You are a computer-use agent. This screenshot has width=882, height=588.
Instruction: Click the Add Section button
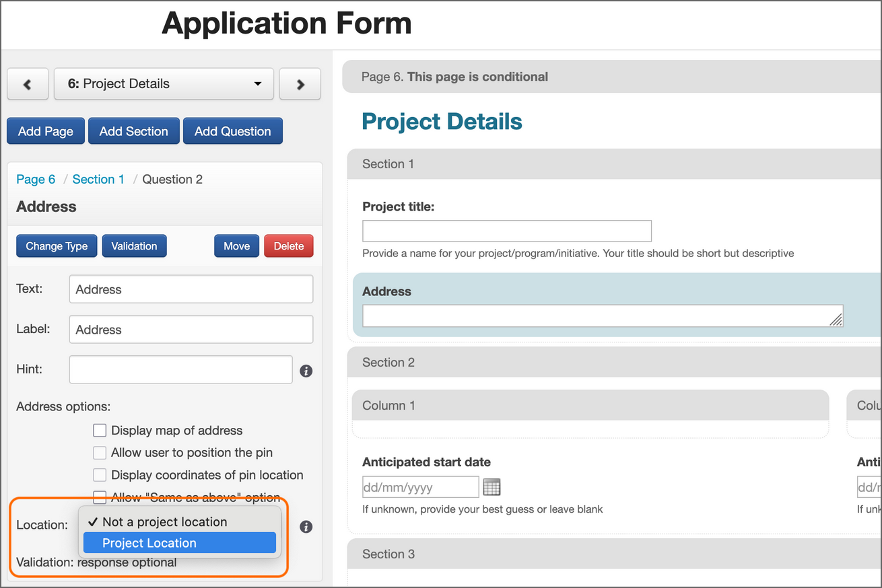133,131
